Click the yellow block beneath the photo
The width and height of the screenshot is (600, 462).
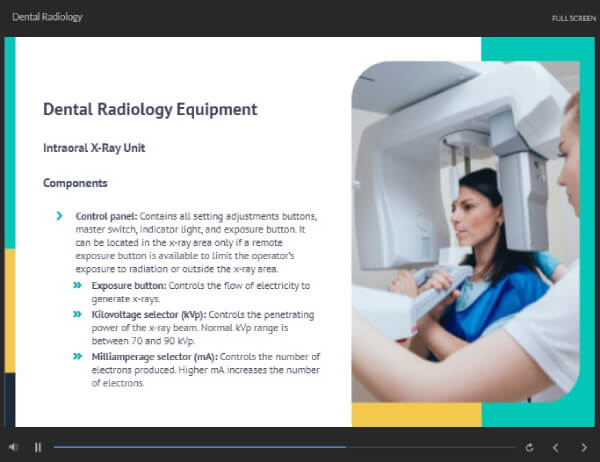click(416, 415)
